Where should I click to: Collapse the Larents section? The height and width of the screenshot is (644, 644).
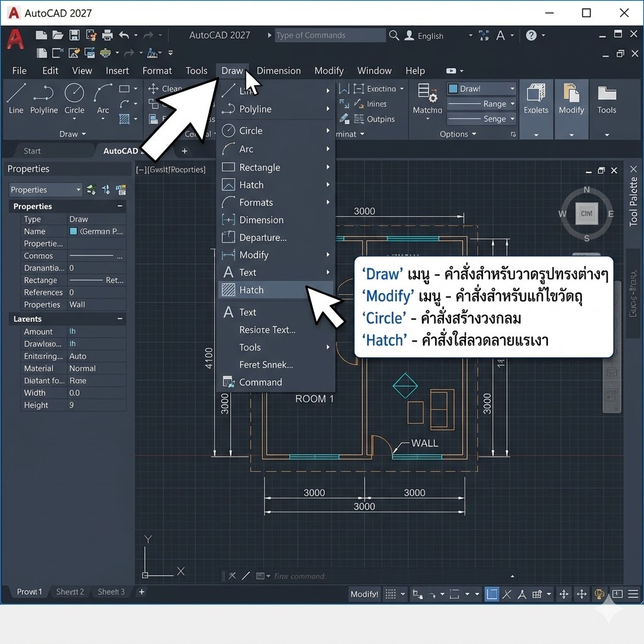point(119,318)
